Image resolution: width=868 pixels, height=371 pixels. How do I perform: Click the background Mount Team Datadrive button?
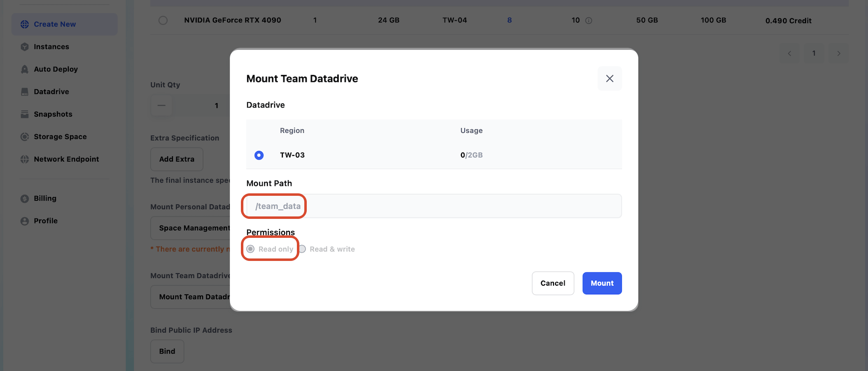[190, 297]
